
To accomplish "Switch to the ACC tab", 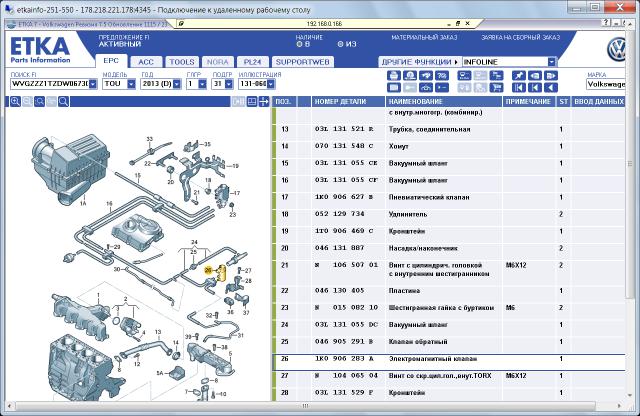I will point(146,62).
